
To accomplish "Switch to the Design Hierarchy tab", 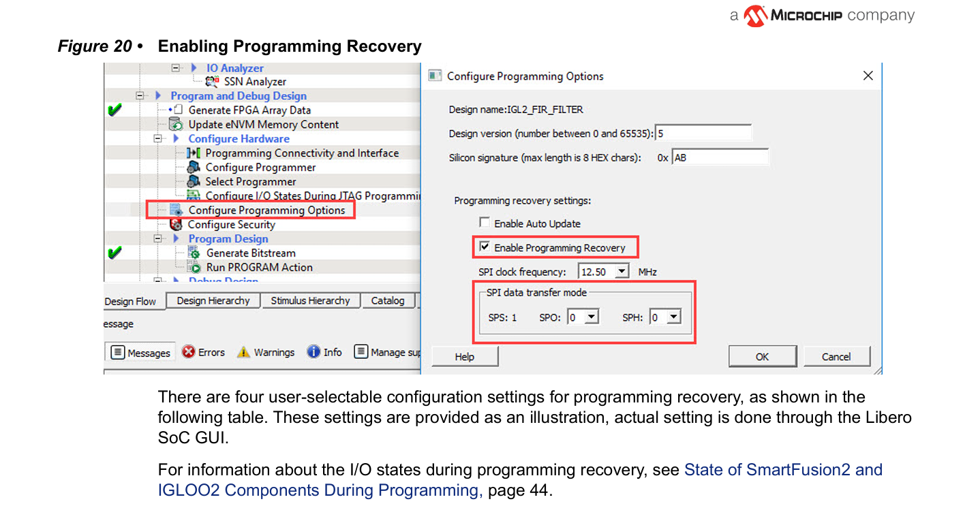I will [x=213, y=301].
